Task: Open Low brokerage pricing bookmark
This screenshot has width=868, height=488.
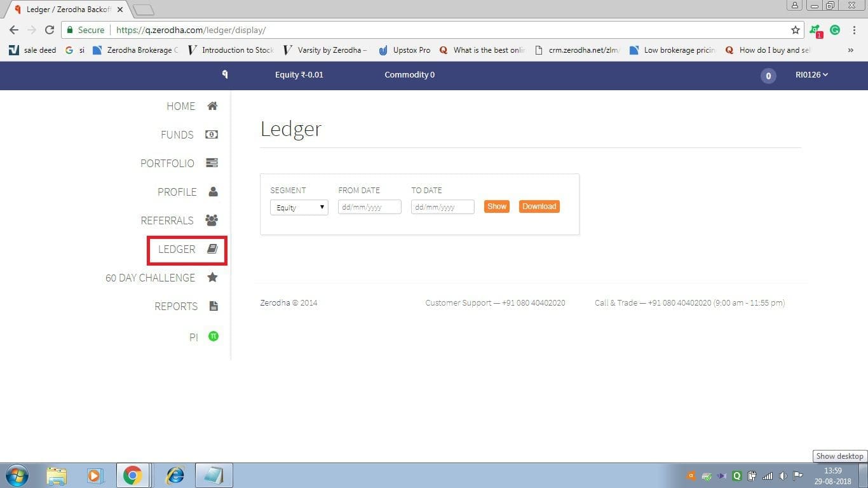Action: (672, 50)
